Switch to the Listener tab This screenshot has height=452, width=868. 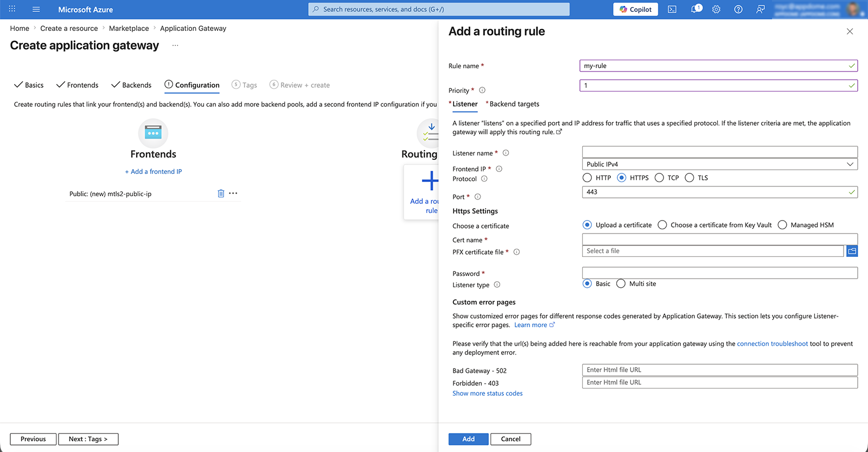tap(465, 104)
